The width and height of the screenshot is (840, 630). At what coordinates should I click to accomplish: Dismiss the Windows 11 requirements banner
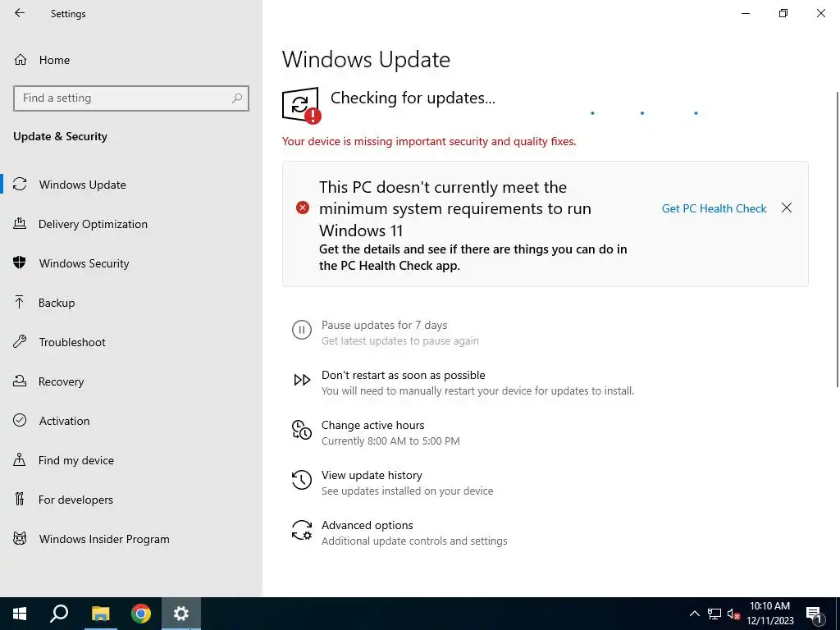[787, 208]
